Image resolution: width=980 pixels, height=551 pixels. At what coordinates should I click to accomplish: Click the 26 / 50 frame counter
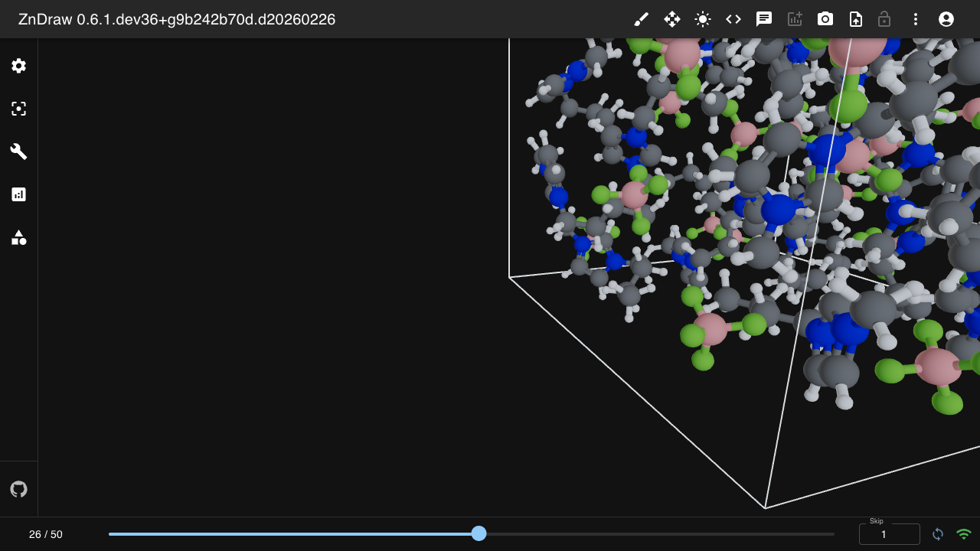(46, 534)
